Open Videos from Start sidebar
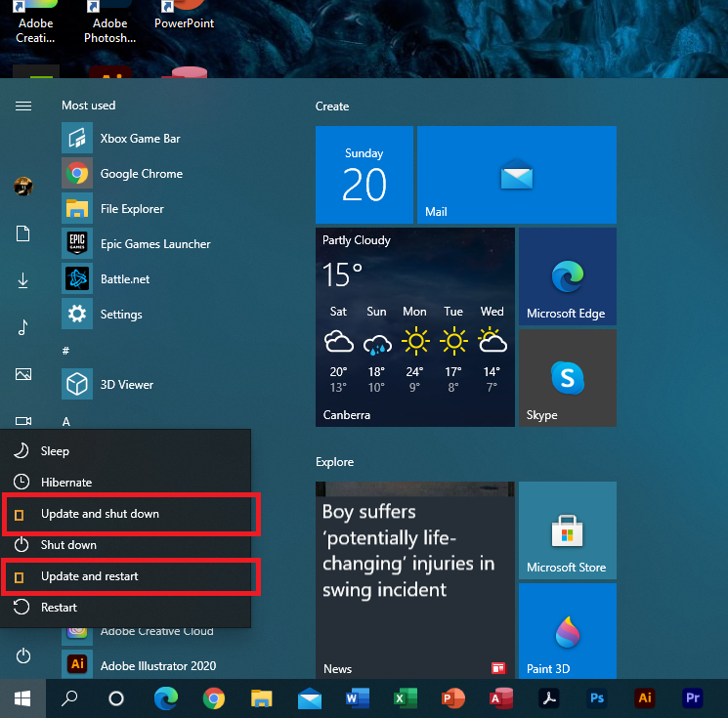 [23, 421]
